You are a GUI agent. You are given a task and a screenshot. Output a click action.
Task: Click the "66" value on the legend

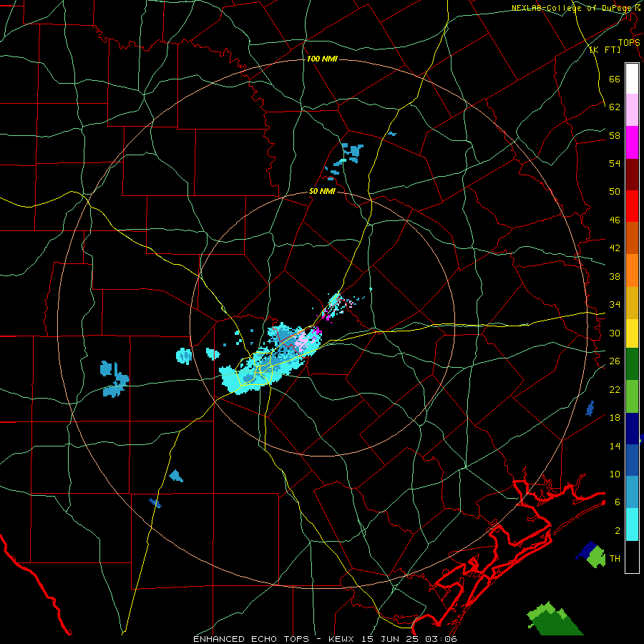pos(615,79)
